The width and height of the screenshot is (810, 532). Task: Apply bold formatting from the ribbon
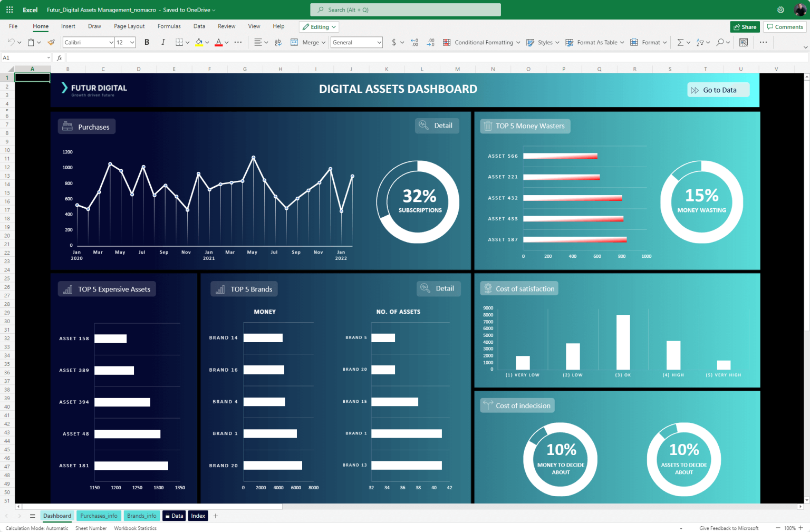pos(147,42)
